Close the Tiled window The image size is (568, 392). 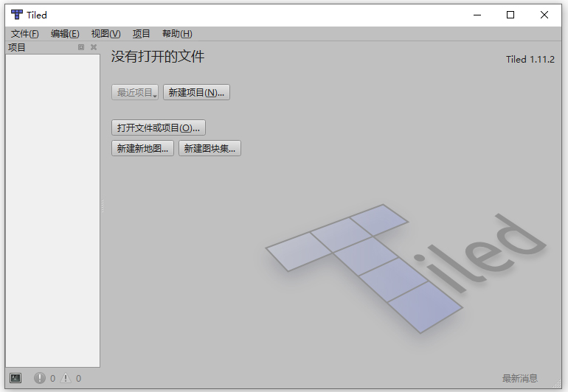tap(544, 15)
